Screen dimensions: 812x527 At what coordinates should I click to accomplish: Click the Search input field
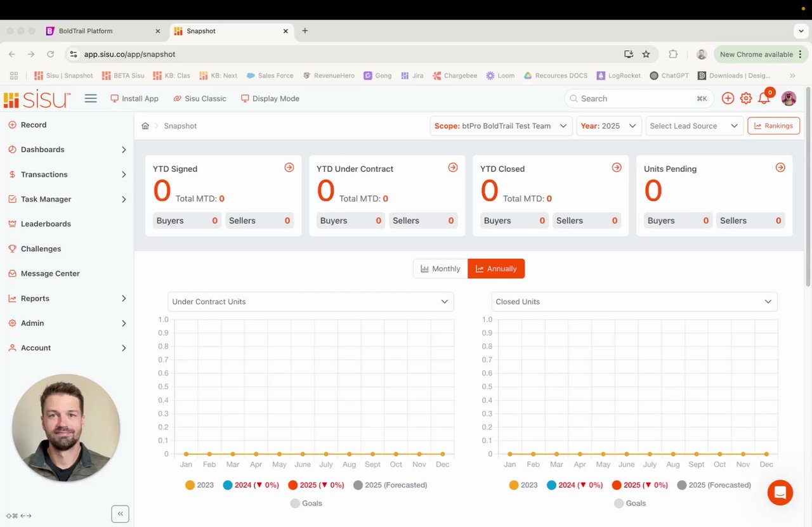click(639, 98)
